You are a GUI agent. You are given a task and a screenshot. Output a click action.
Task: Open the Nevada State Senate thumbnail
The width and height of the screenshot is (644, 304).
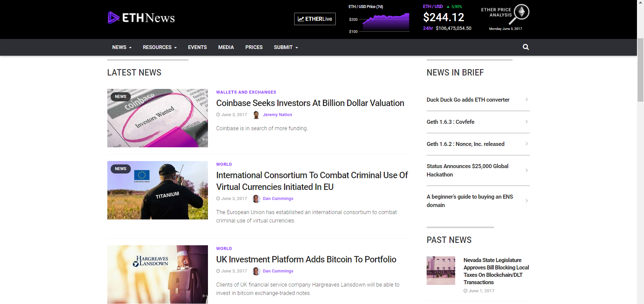pos(441,271)
